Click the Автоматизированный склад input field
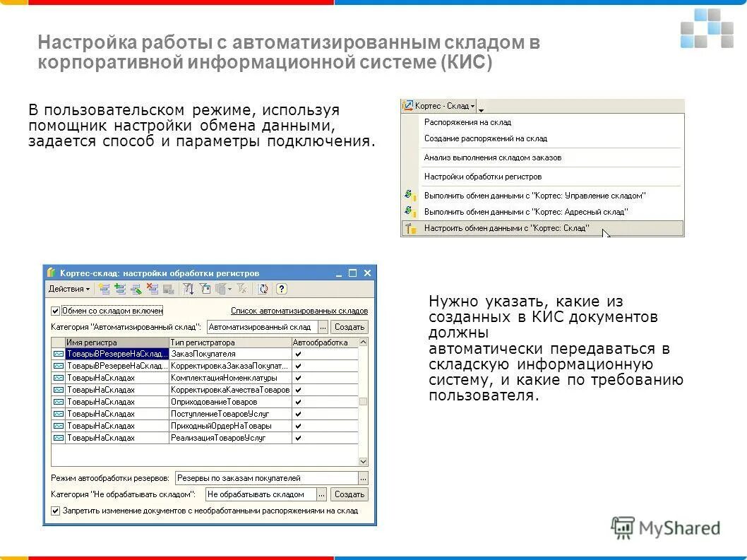 [x=263, y=328]
